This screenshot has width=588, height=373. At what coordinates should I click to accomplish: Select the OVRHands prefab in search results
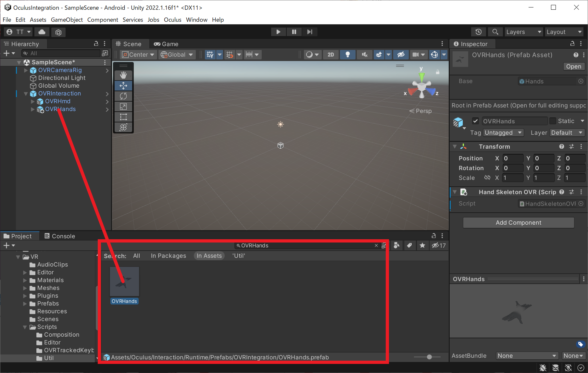(x=124, y=281)
